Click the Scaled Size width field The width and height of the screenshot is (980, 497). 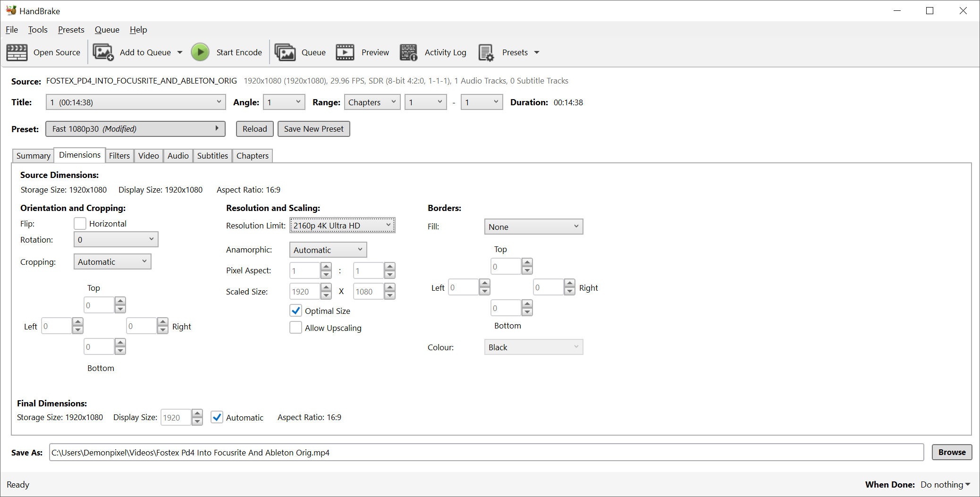tap(305, 291)
